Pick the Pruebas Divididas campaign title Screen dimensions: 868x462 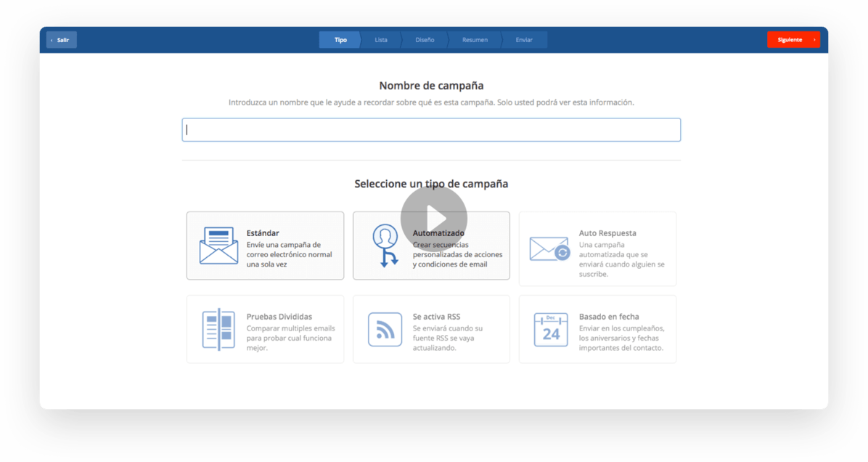[x=279, y=317]
